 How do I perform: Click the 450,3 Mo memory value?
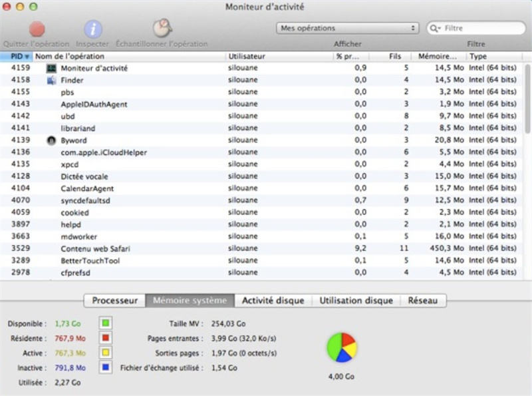tap(447, 249)
